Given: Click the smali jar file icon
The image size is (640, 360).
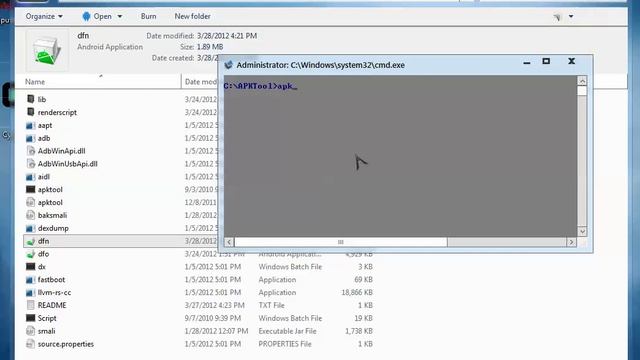Looking at the screenshot, I should (x=31, y=331).
